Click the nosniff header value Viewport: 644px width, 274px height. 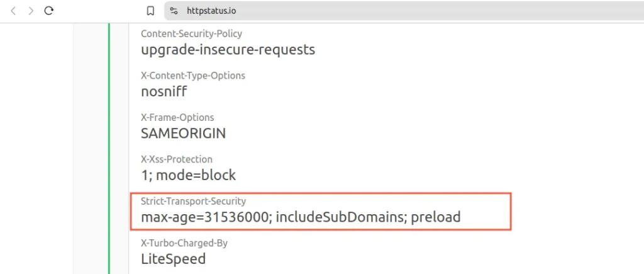click(x=164, y=91)
